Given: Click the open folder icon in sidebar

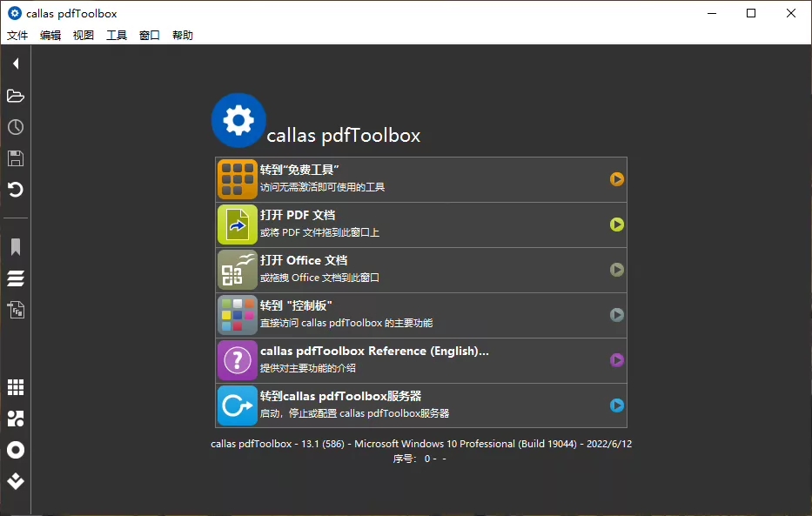Looking at the screenshot, I should 16,96.
